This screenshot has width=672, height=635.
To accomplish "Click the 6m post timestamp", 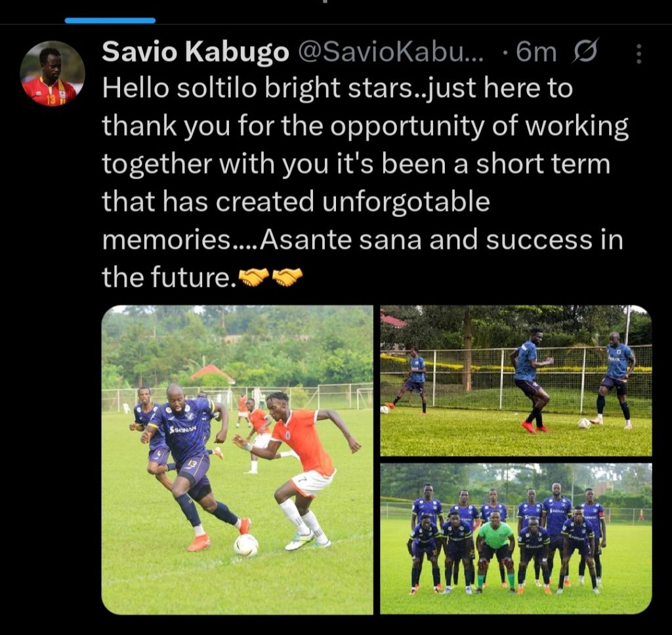I will (535, 52).
